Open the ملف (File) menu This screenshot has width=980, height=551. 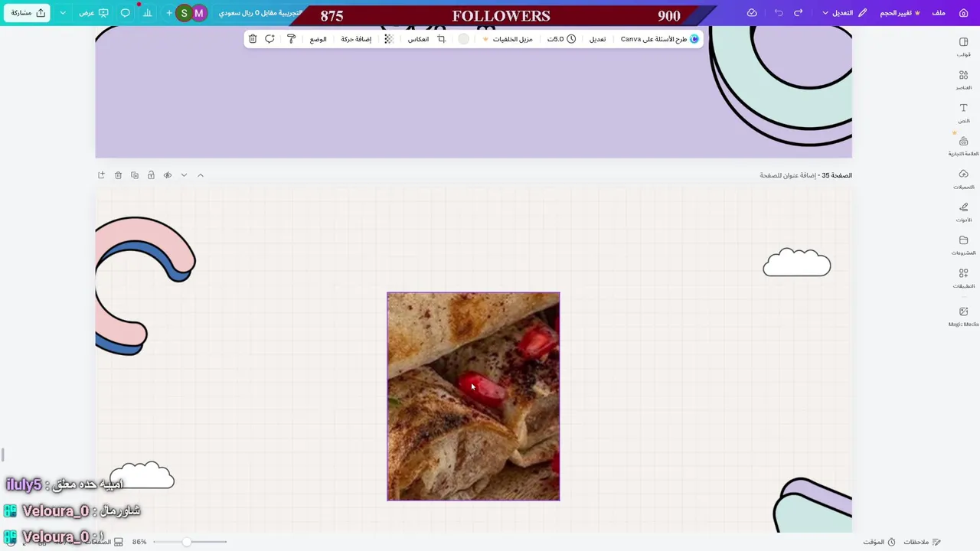[x=939, y=13]
